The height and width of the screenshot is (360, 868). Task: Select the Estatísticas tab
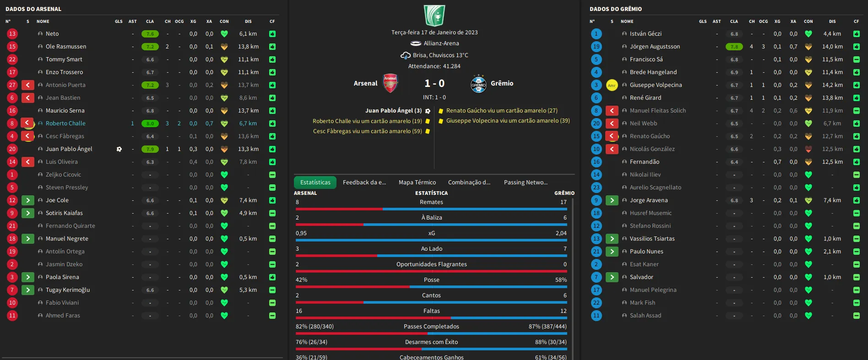coord(315,183)
